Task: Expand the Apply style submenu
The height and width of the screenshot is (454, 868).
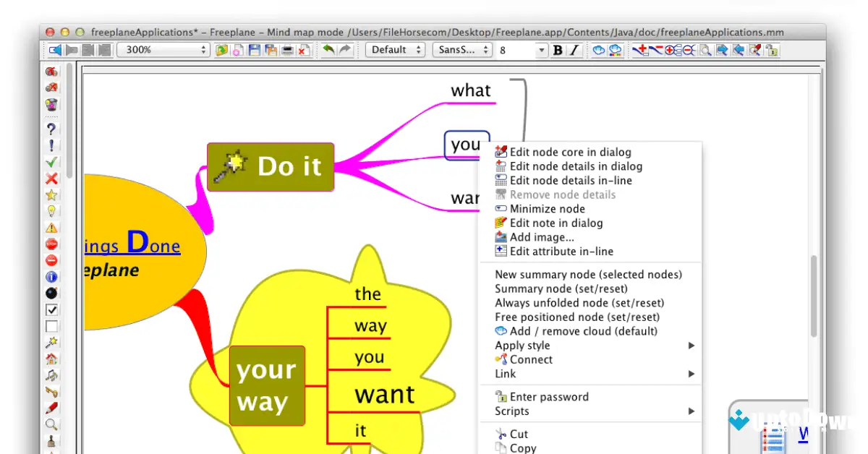Action: pos(594,346)
